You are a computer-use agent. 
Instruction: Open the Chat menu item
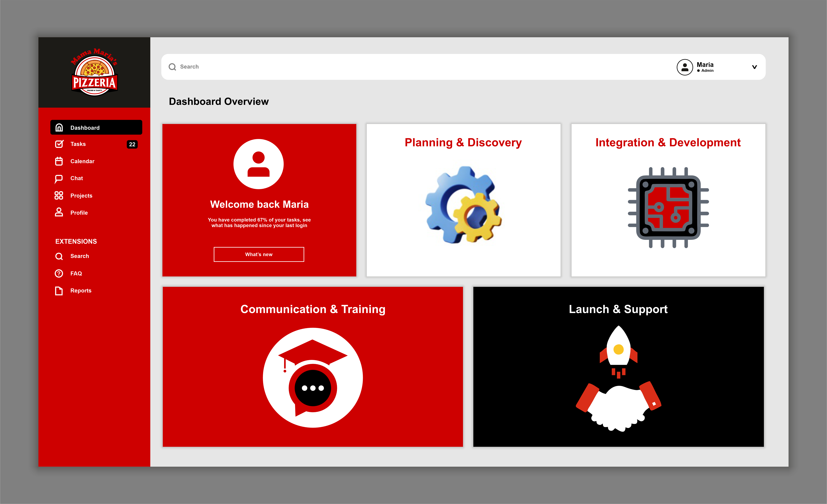[x=96, y=178]
